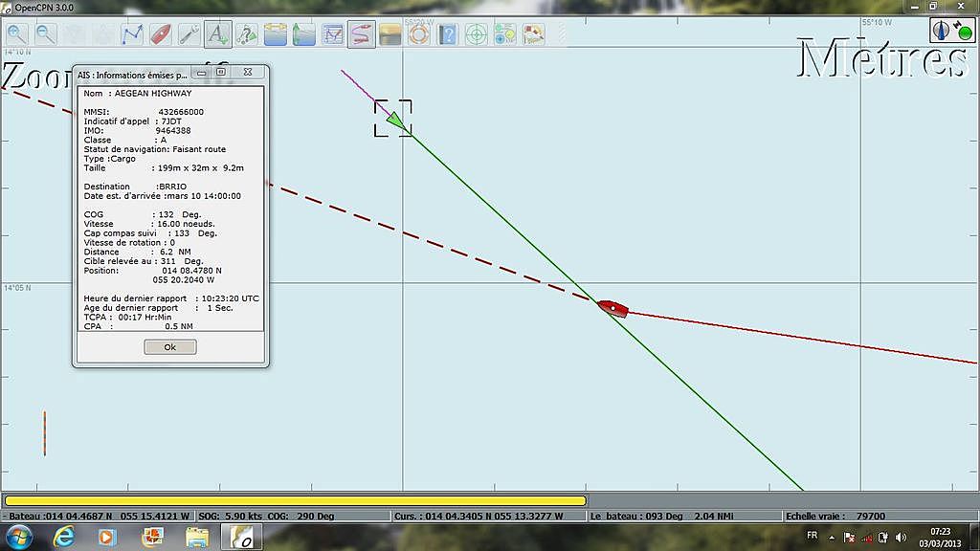
Task: Click the 'Statut de navigation: Faisant route' line
Action: coord(155,149)
